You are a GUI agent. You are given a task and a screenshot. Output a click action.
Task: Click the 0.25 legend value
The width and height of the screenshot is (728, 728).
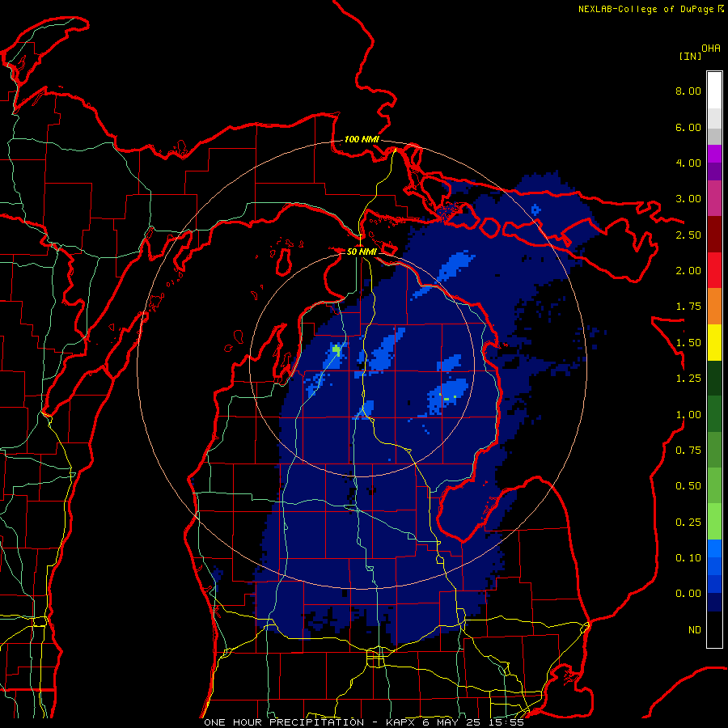[x=688, y=523]
